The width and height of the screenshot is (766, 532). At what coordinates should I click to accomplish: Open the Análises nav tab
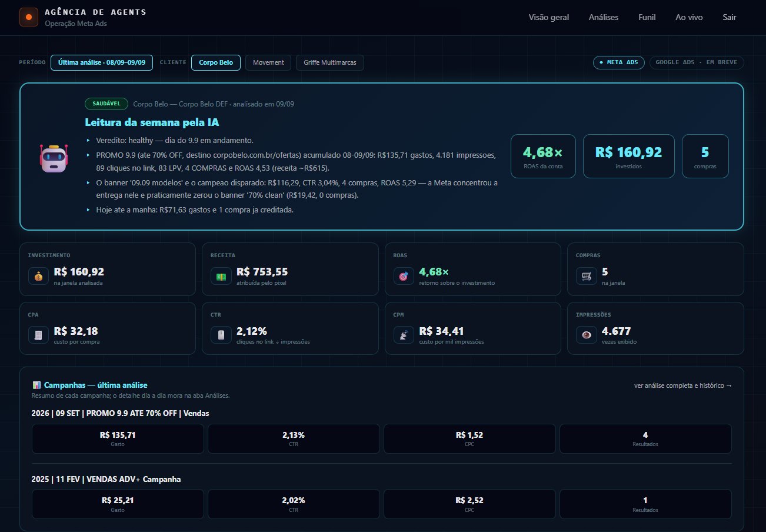(604, 17)
